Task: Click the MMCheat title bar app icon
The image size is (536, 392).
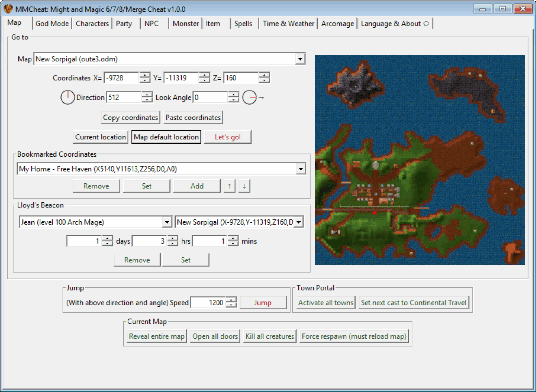Action: click(8, 9)
